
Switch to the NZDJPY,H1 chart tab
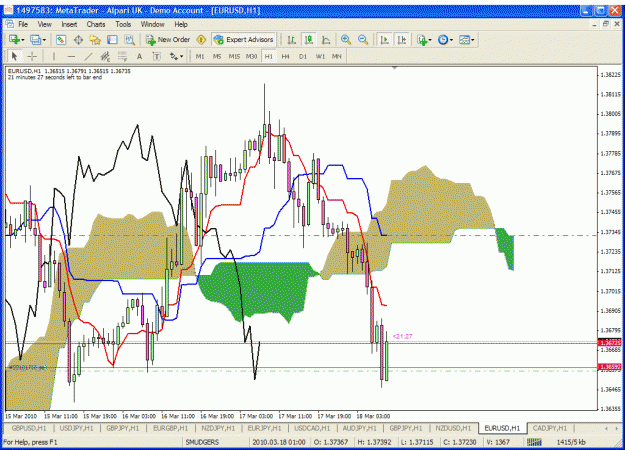tap(218, 428)
